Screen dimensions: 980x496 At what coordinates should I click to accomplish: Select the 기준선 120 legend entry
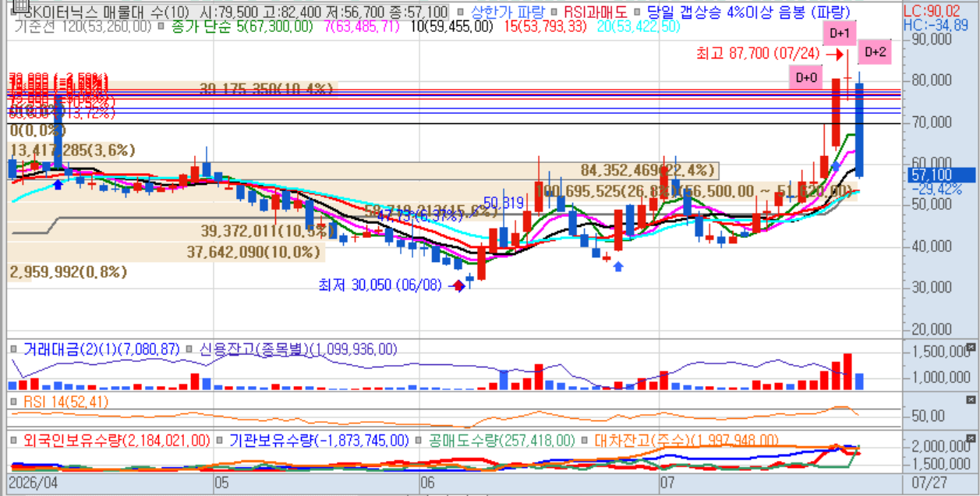click(x=83, y=27)
